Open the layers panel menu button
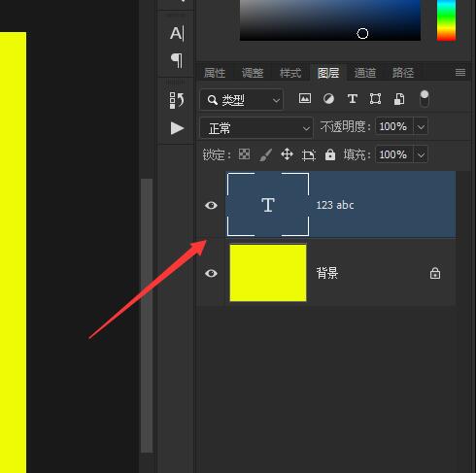The height and width of the screenshot is (473, 476). pos(460,73)
